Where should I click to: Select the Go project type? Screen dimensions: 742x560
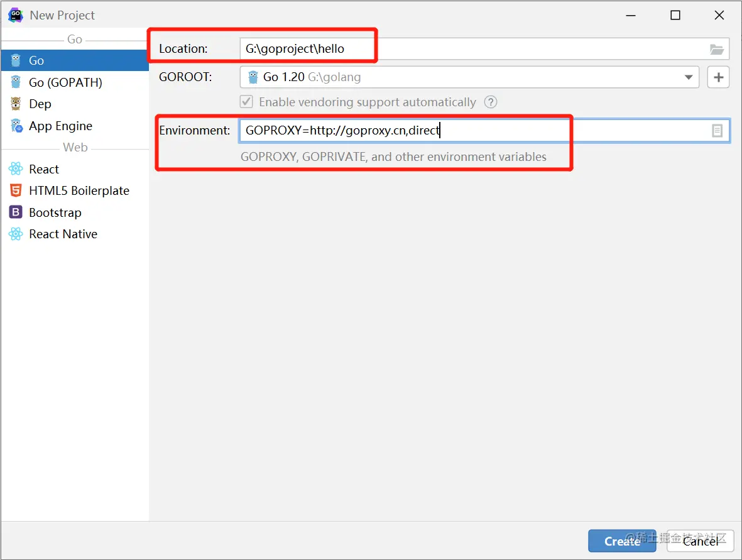click(75, 60)
